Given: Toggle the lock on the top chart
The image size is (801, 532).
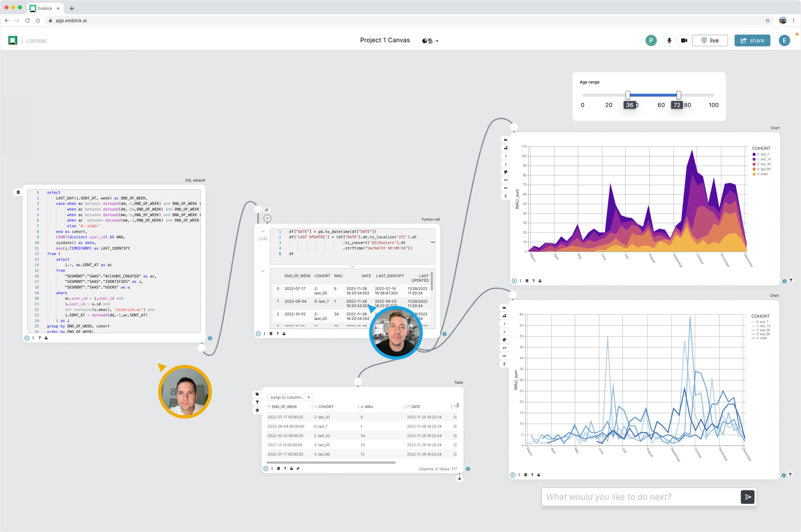Looking at the screenshot, I should 540,281.
